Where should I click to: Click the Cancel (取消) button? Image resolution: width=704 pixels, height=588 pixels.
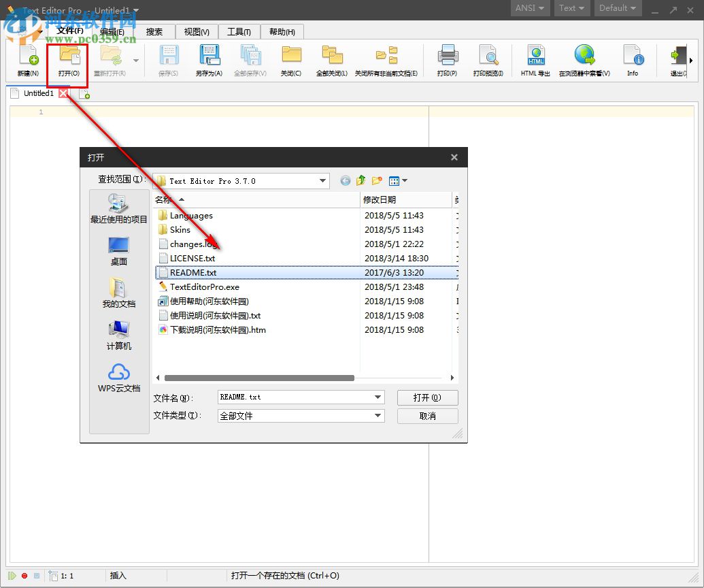(x=427, y=416)
